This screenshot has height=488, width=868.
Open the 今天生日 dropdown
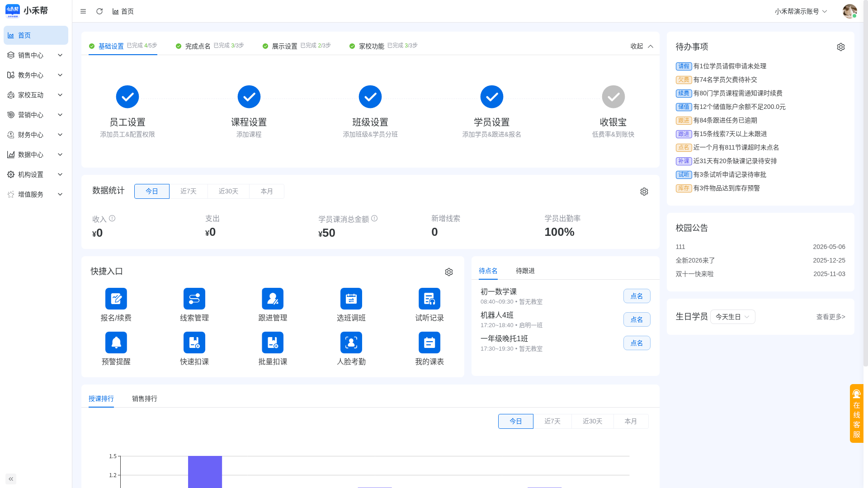733,317
